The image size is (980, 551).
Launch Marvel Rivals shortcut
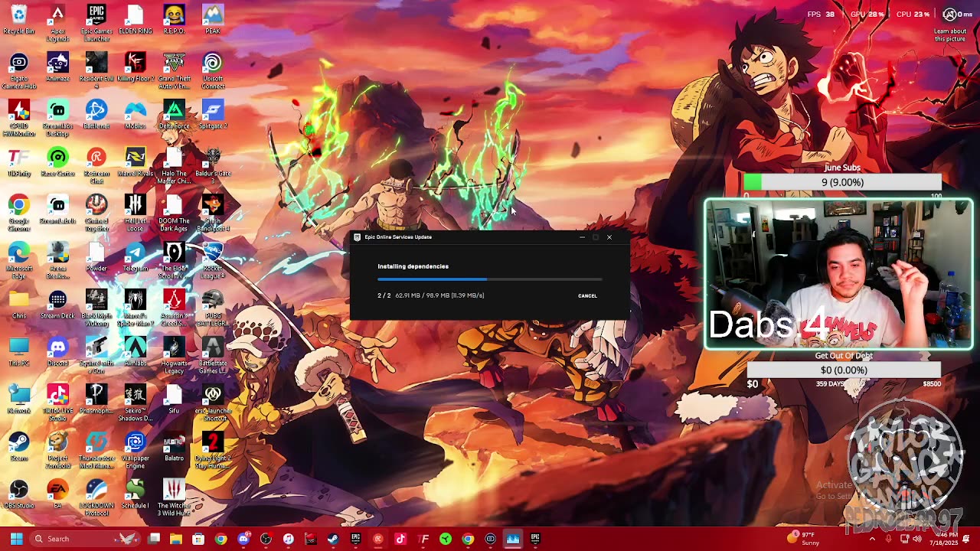[x=136, y=163]
